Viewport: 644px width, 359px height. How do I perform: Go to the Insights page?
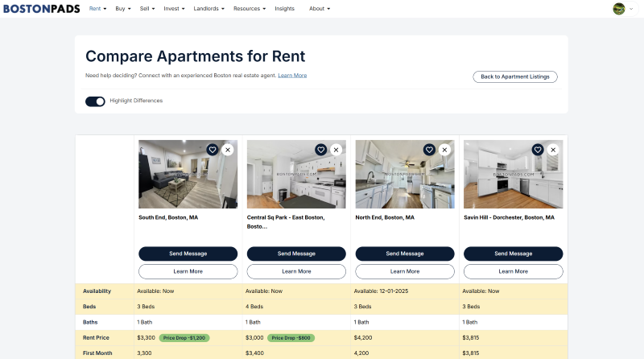point(285,9)
